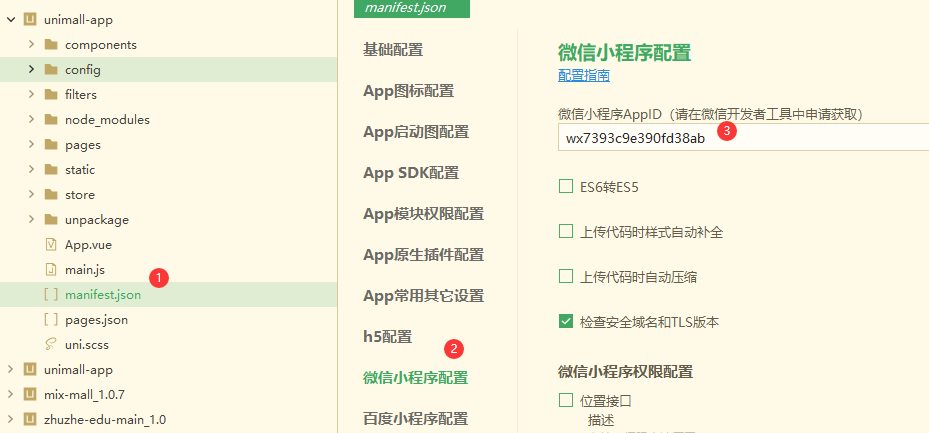Expand the mix-mall_1.0.7 project chevron
929x433 pixels.
[10, 394]
